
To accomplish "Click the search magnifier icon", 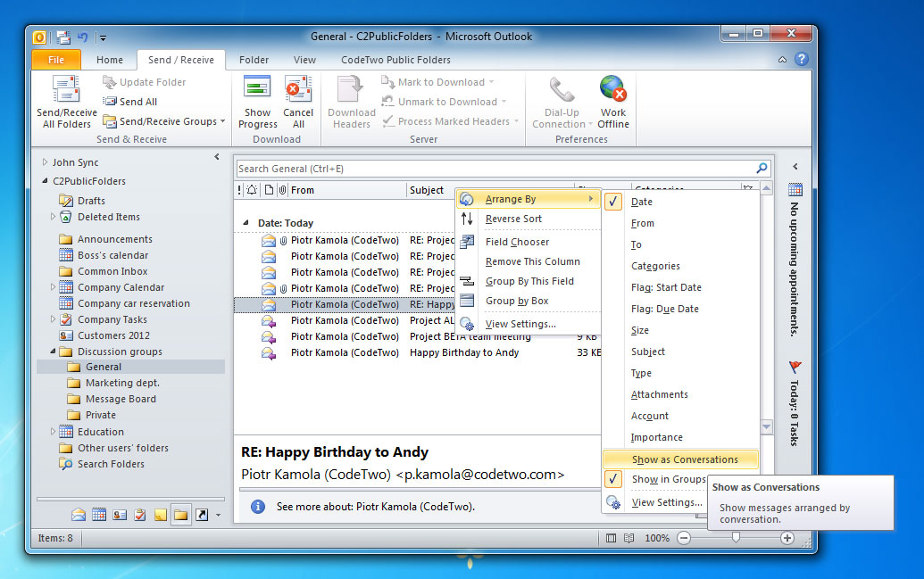I will tap(762, 169).
